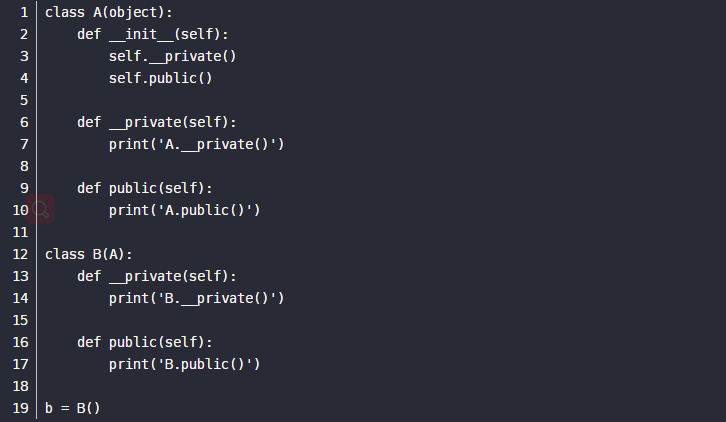Click "def __private(self):" on line 13
Image resolution: width=726 pixels, height=422 pixels.
click(156, 276)
